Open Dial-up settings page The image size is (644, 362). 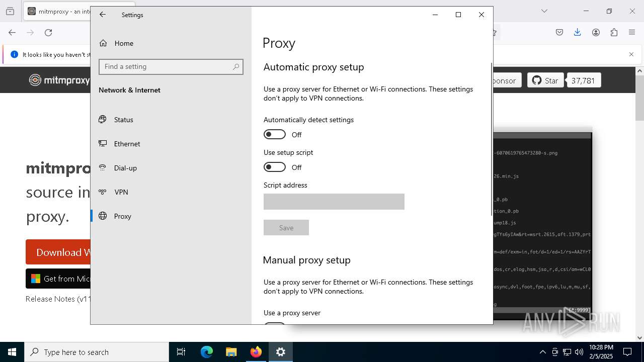pyautogui.click(x=125, y=168)
